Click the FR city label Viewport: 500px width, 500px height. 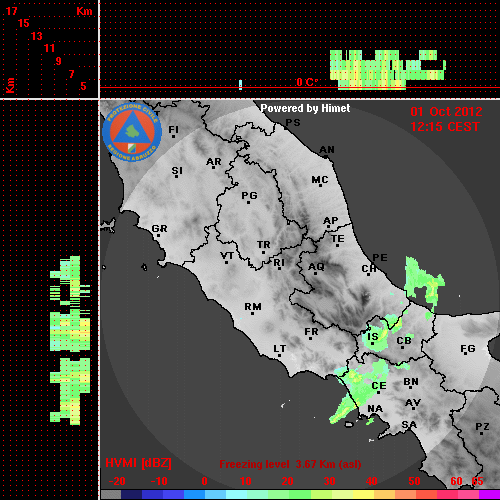click(x=311, y=332)
